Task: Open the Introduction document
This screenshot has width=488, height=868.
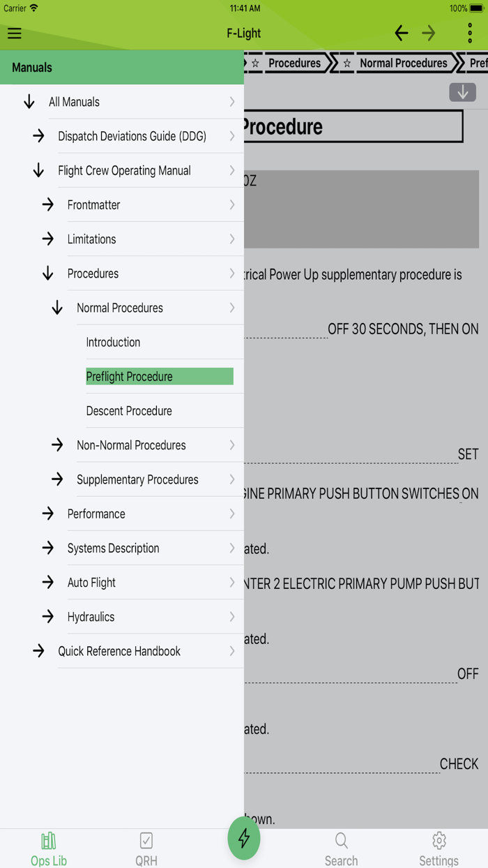Action: tap(113, 342)
